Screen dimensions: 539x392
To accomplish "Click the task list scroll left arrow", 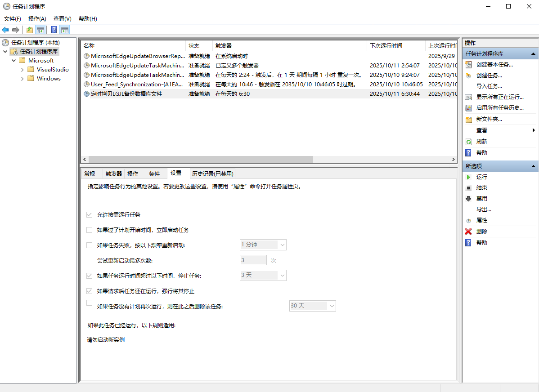I will tap(85, 160).
